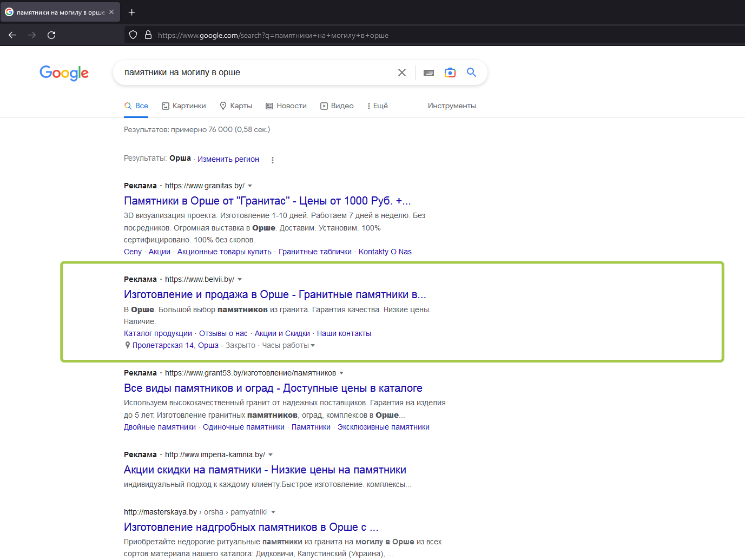Viewport: 745px width, 560px height.
Task: Click the browser URL address bar
Action: pos(433,35)
